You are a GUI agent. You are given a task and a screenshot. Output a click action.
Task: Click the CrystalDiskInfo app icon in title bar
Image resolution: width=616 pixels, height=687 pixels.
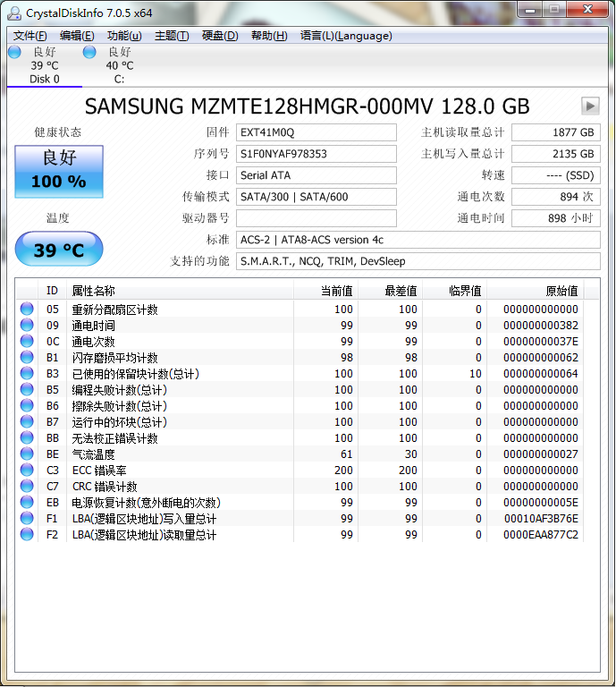(x=14, y=13)
